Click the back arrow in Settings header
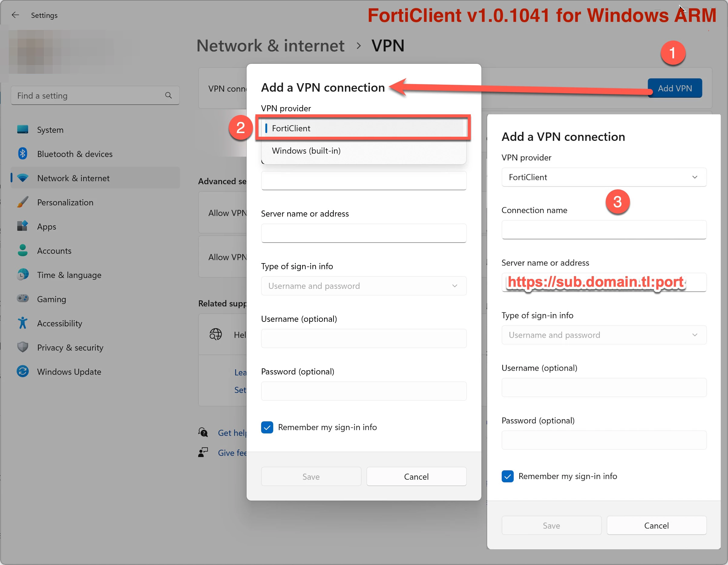Screen dimensions: 728x565 click(x=15, y=15)
